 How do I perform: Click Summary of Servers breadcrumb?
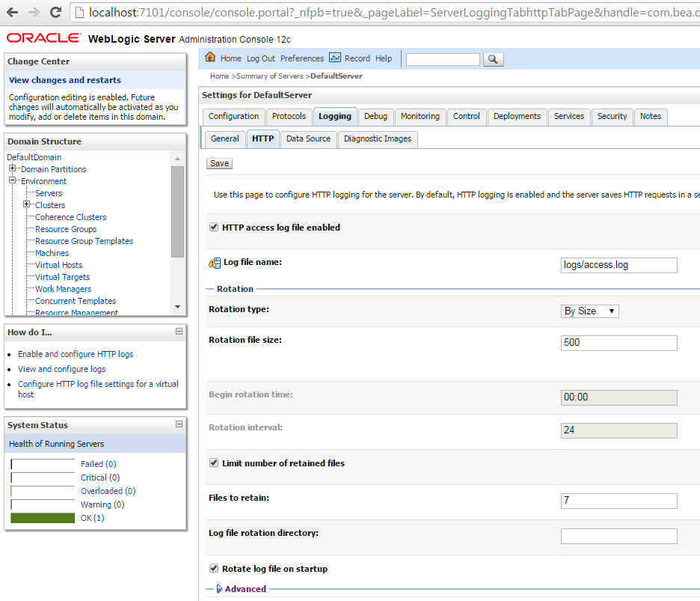pyautogui.click(x=270, y=76)
